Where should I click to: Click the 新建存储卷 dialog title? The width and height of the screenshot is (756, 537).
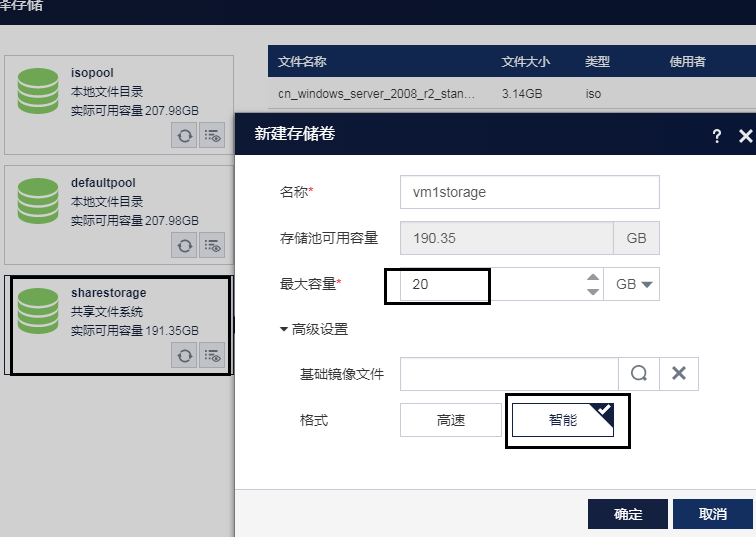(295, 134)
